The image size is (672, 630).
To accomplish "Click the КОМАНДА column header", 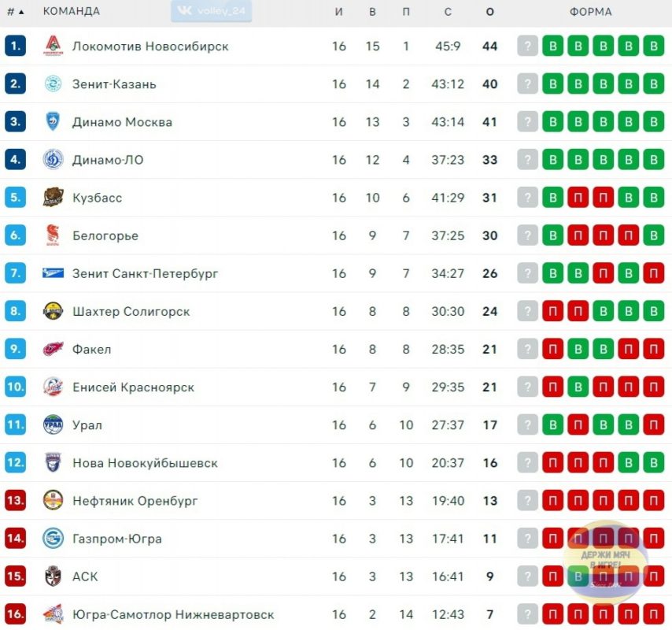I will (x=72, y=11).
